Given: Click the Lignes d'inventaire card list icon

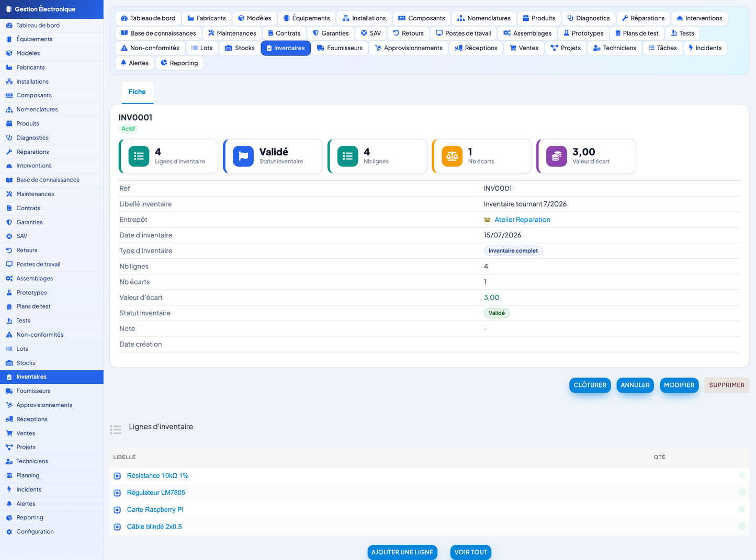Looking at the screenshot, I should [x=139, y=156].
